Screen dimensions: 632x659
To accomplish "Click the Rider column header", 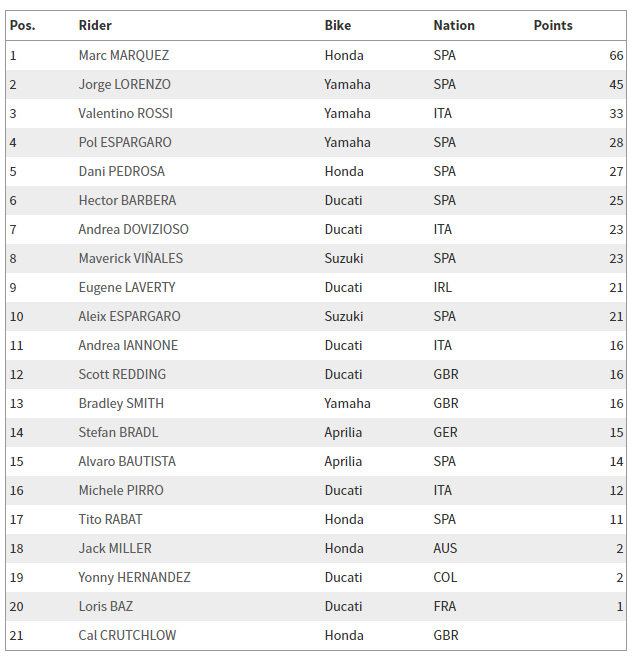I will click(95, 26).
